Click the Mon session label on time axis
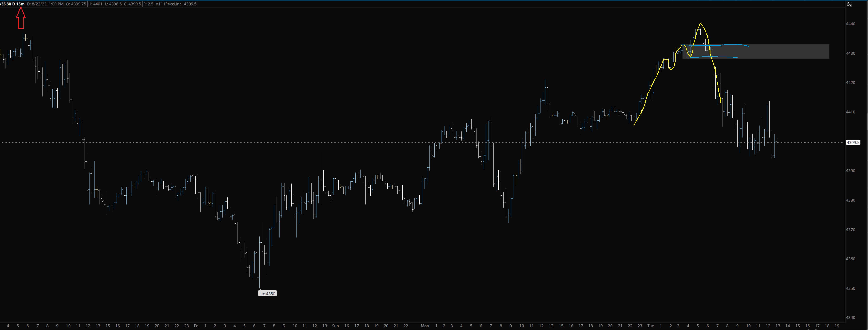Viewport: 868px width, 330px height. pos(425,326)
